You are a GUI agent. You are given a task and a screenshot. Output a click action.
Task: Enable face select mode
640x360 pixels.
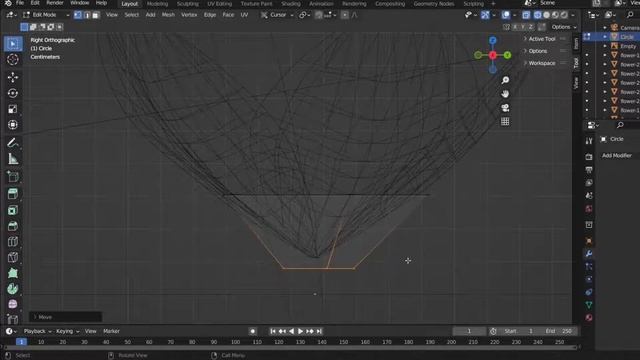point(96,15)
